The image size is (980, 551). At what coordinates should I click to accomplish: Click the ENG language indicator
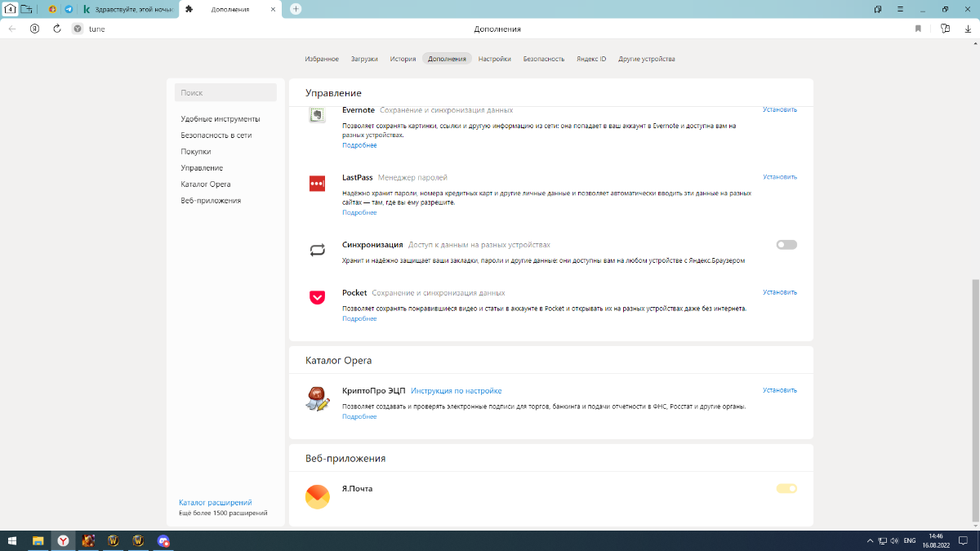(909, 540)
